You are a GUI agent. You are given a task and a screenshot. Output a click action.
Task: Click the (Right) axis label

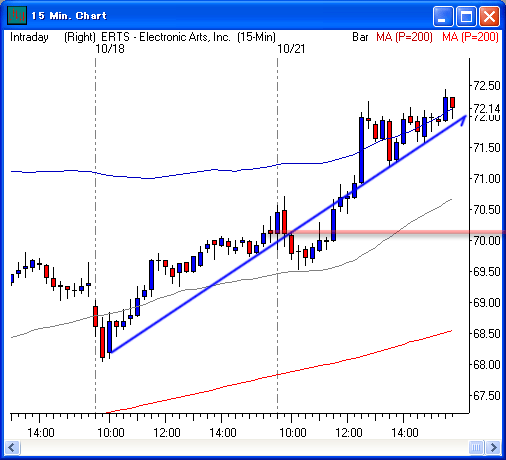click(x=80, y=37)
